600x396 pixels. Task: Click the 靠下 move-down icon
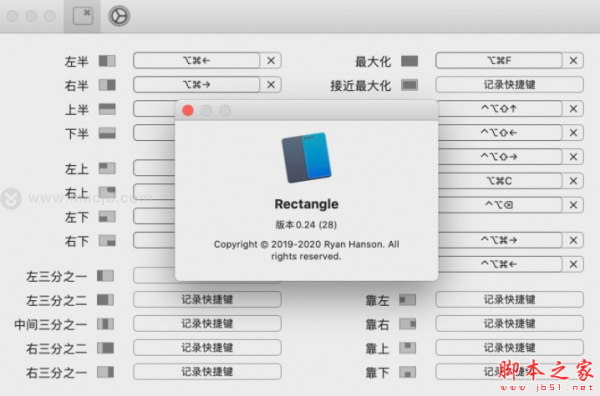[x=408, y=372]
